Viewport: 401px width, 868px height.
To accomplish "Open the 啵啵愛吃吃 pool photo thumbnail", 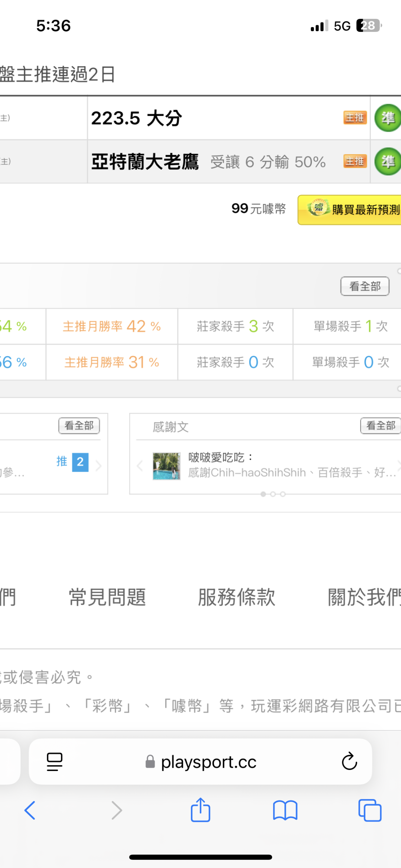I will pos(166,466).
